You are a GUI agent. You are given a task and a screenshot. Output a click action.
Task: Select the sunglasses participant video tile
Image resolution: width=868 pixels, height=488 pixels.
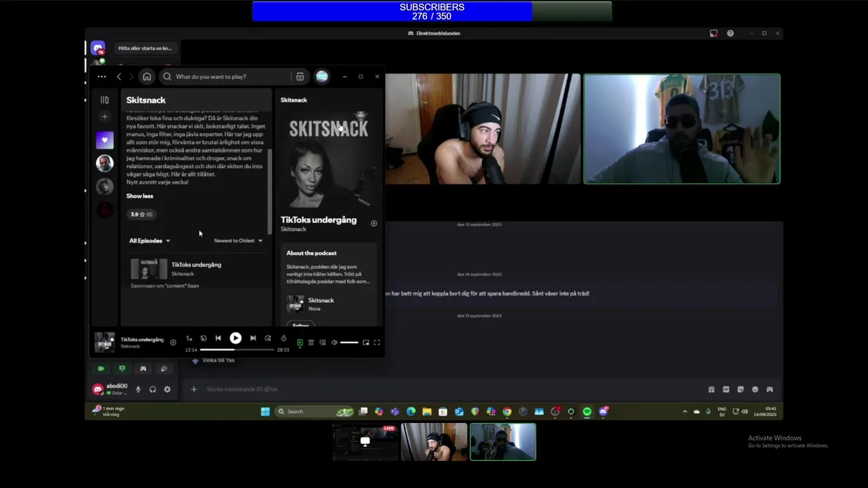click(x=682, y=129)
